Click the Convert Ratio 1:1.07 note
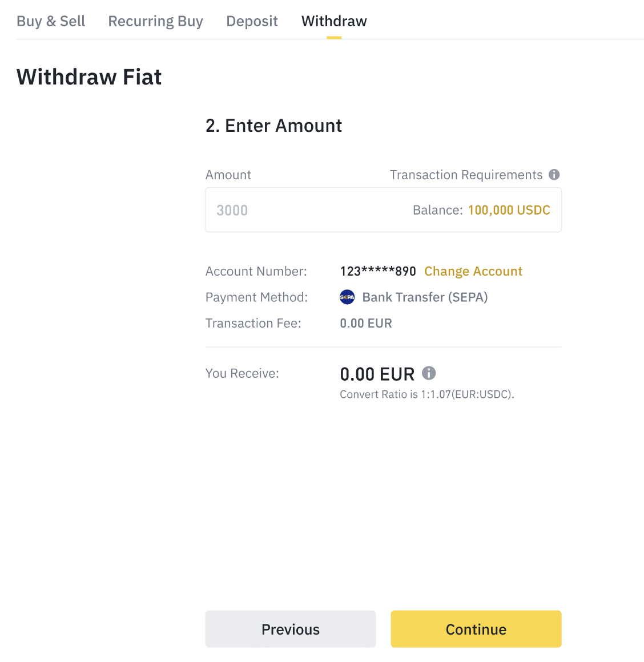Viewport: 644px width, 662px height. [426, 394]
